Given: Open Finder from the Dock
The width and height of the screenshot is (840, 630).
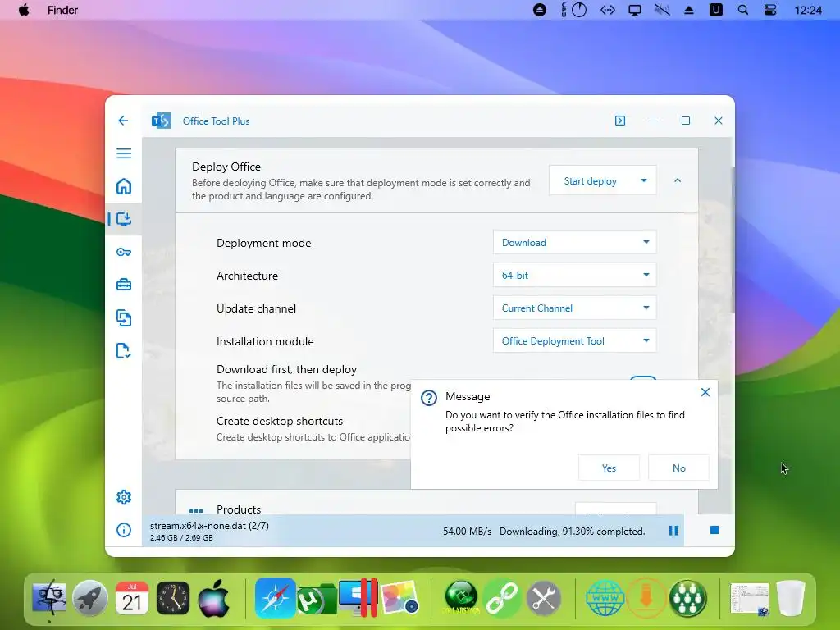Looking at the screenshot, I should tap(49, 598).
